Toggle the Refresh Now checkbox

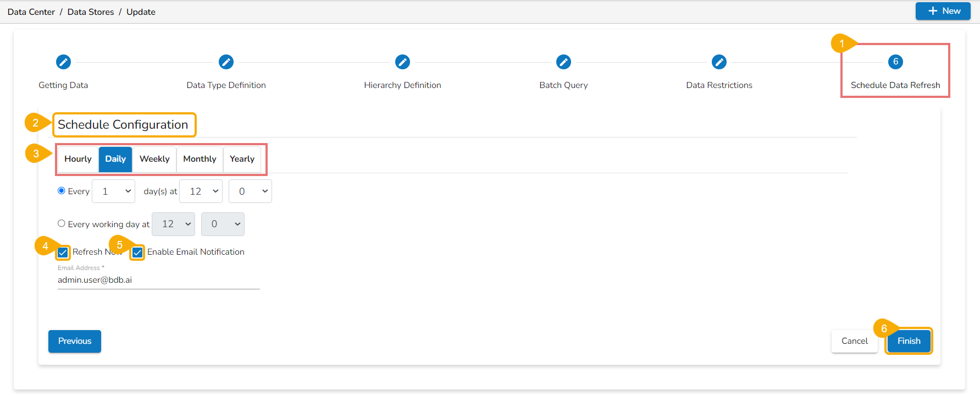coord(63,253)
